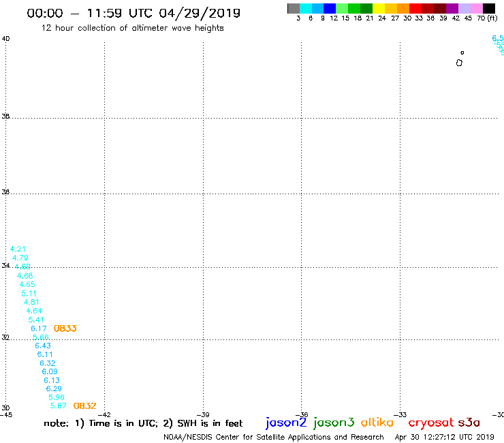
Task: Click the '34' latitude axis label
Action: tap(5, 265)
